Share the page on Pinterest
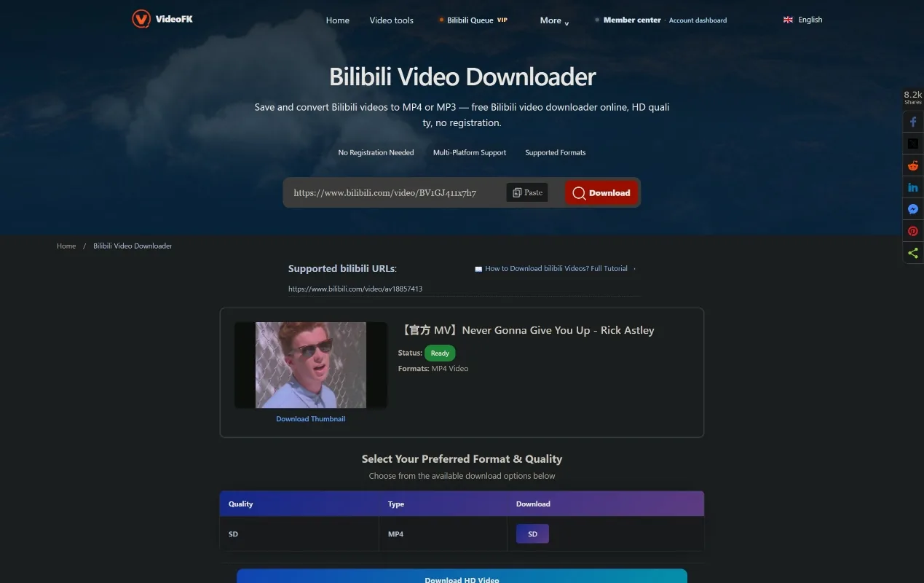 [913, 231]
